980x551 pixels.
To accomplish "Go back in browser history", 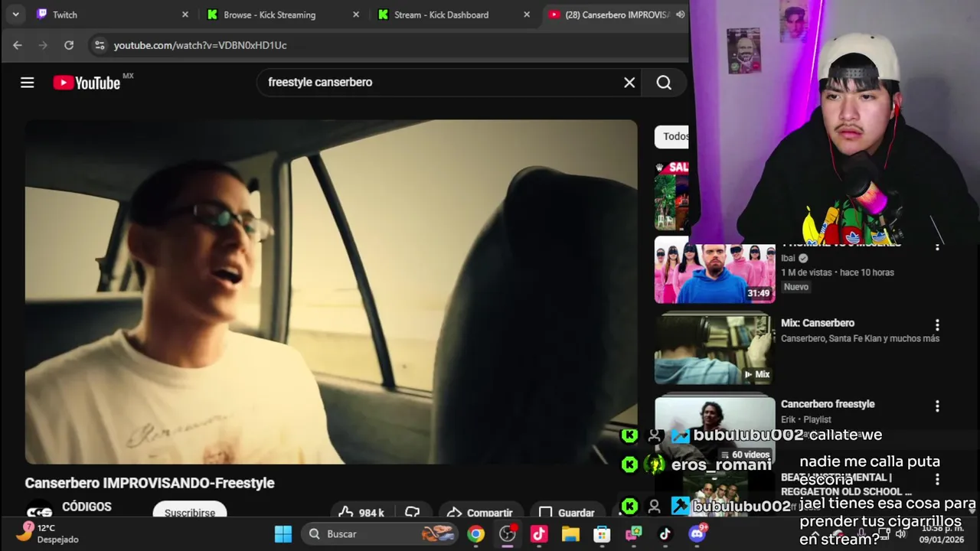I will pyautogui.click(x=18, y=45).
